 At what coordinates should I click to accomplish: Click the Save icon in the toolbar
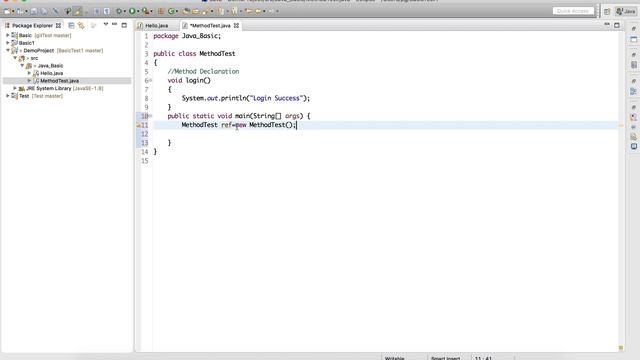[34, 11]
